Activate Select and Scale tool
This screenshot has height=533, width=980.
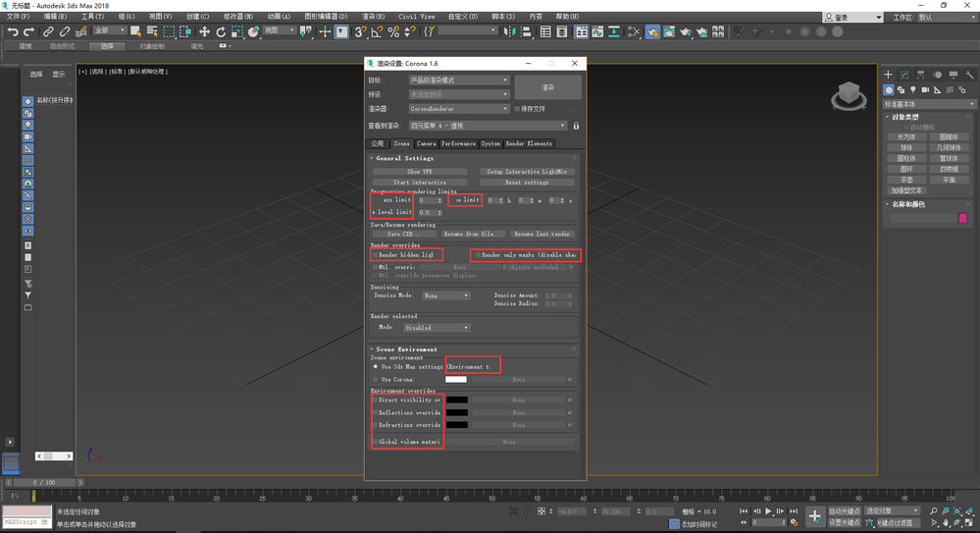click(236, 31)
